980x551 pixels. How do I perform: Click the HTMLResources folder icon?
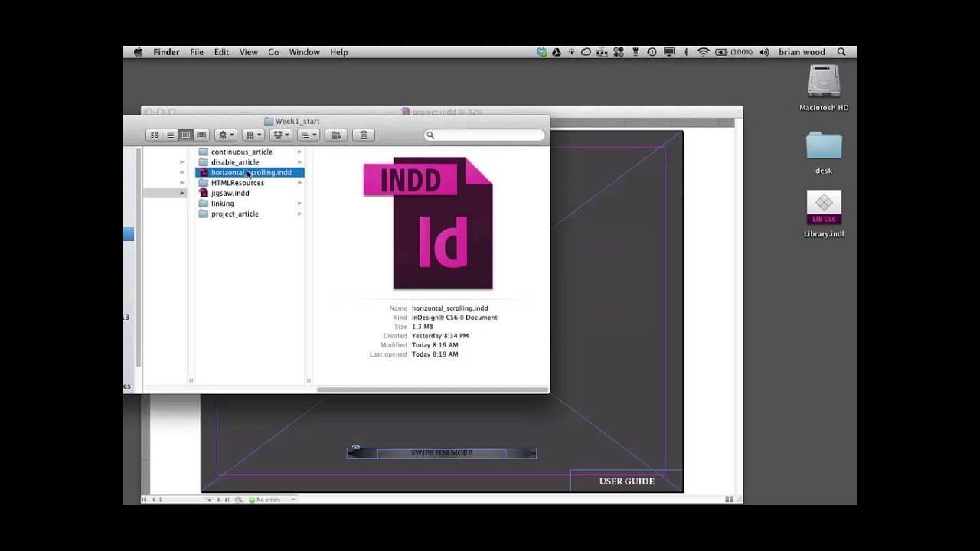(x=204, y=183)
